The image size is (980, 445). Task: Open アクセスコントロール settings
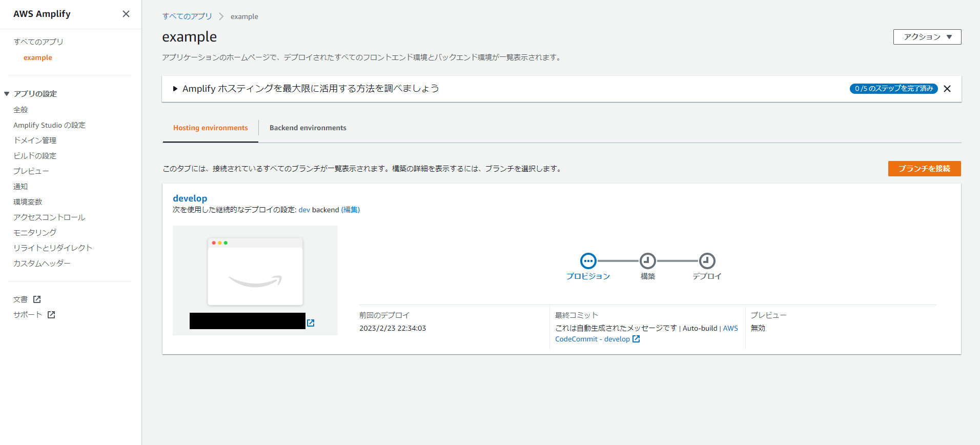point(49,217)
